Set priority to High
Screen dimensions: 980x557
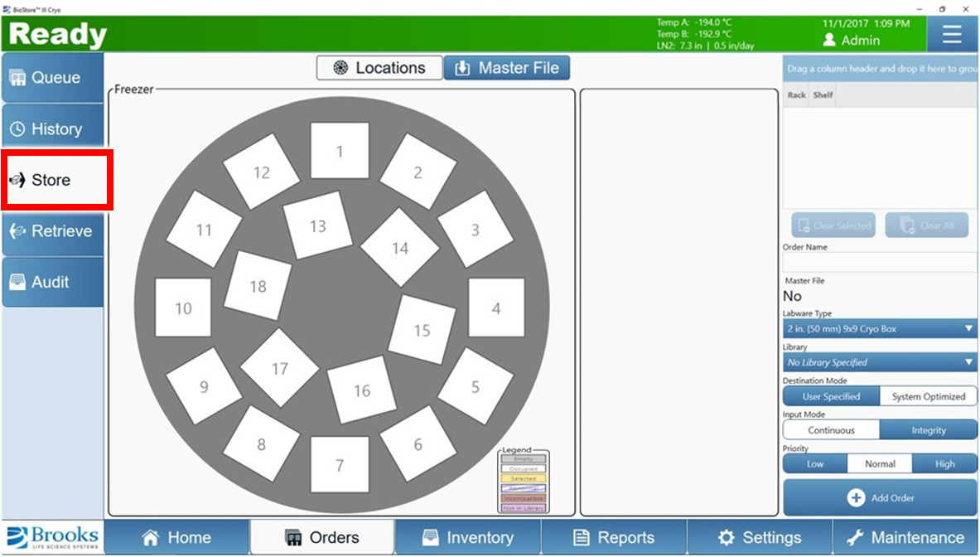(x=944, y=464)
